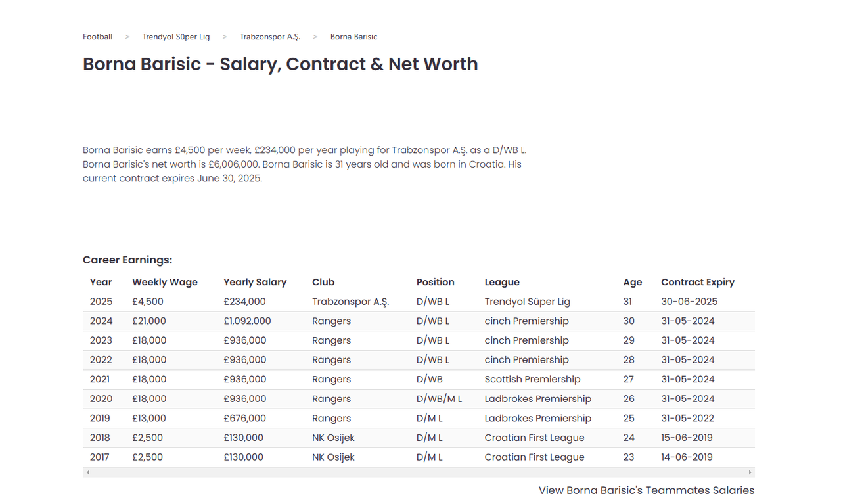Select the £676,000 yearly salary cell
The height and width of the screenshot is (504, 841).
245,418
